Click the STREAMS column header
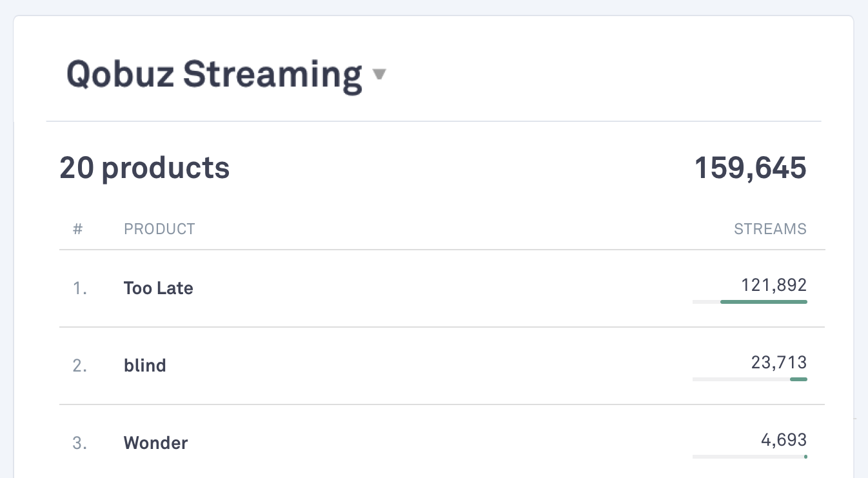Screen dimensions: 868x478 tap(770, 228)
